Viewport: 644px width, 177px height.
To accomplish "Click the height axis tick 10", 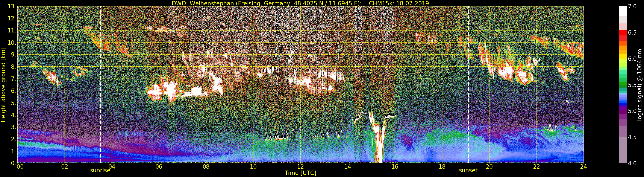I will click(x=12, y=43).
